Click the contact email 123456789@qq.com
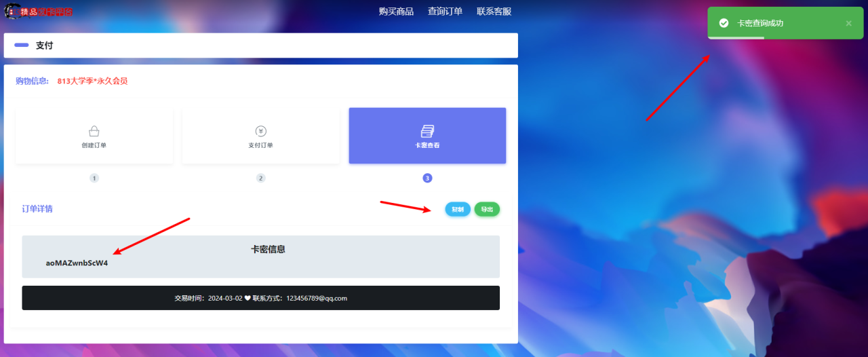 317,298
